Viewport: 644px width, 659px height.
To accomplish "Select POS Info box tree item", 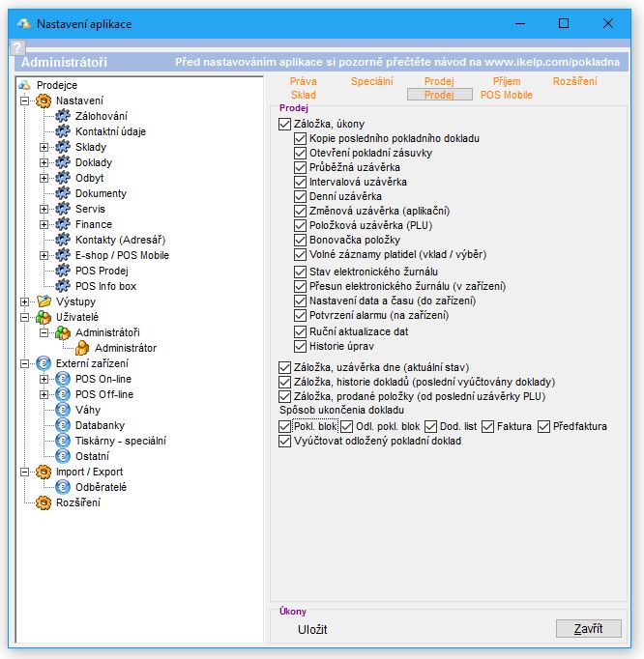I will (x=105, y=286).
